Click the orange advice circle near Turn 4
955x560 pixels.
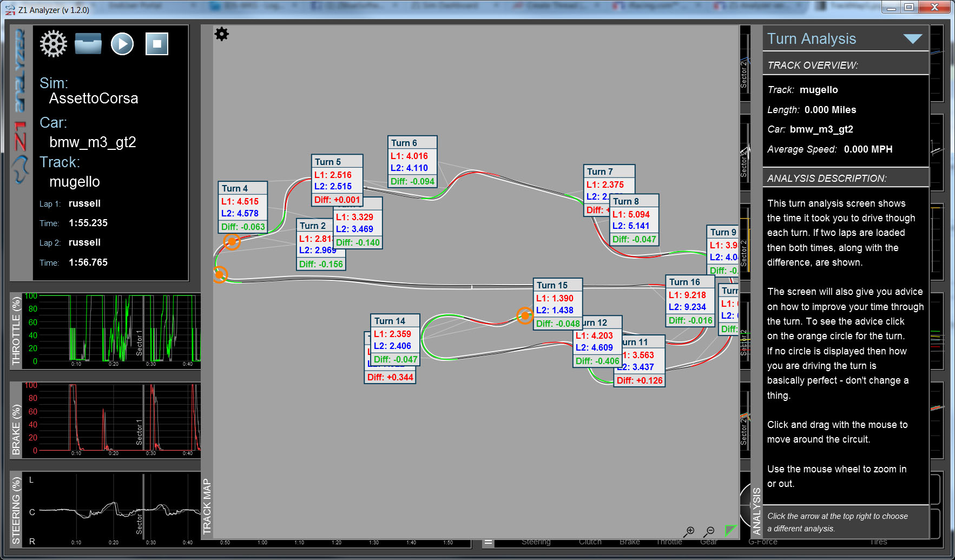click(x=232, y=241)
